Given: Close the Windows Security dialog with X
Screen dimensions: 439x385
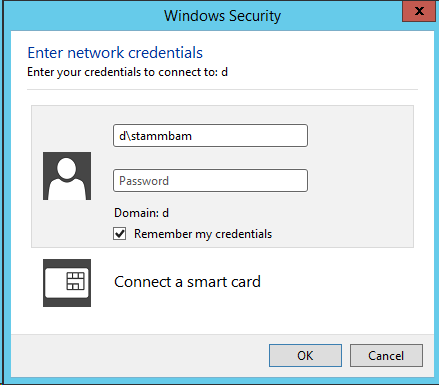Looking at the screenshot, I should coord(419,11).
